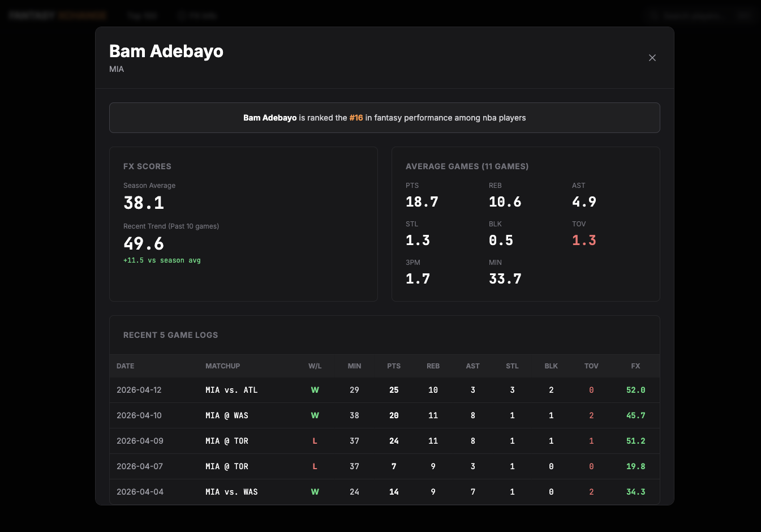Close the Bam Adebayo player modal
Viewport: 761px width, 532px height.
pos(652,58)
